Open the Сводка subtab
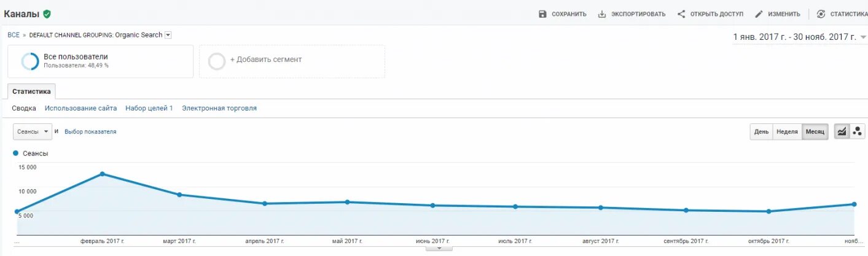 [x=24, y=108]
